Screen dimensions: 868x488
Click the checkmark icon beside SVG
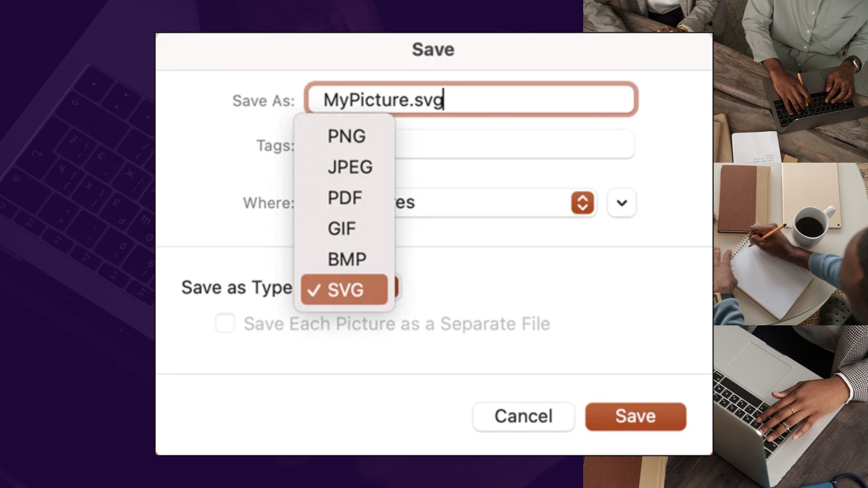314,290
